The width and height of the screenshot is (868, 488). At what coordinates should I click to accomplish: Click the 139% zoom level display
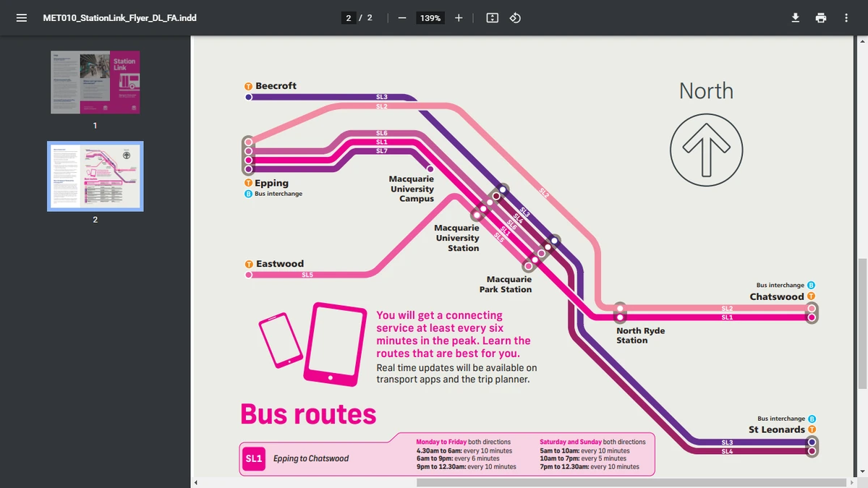[x=430, y=17]
